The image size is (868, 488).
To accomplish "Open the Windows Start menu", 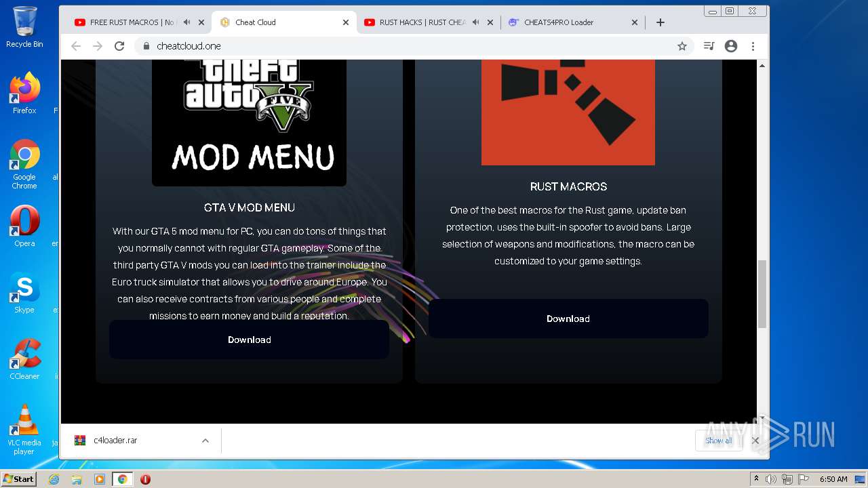I will pyautogui.click(x=18, y=479).
